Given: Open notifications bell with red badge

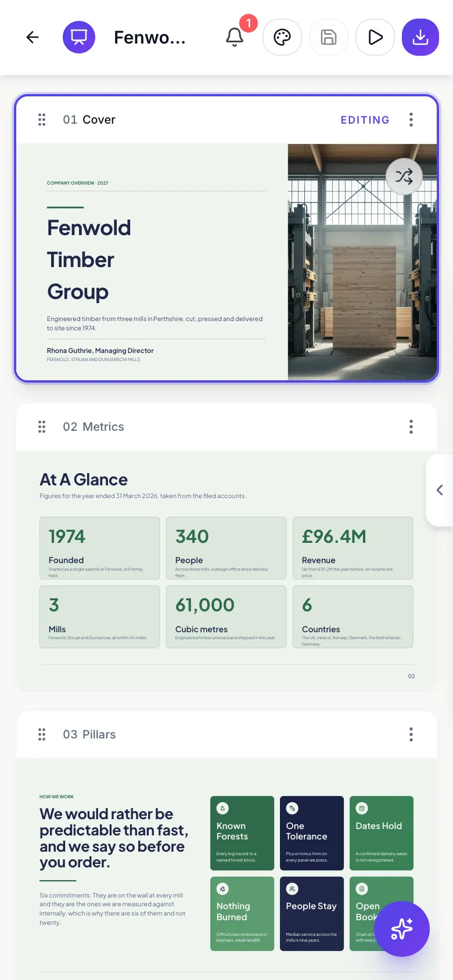Looking at the screenshot, I should [x=235, y=37].
